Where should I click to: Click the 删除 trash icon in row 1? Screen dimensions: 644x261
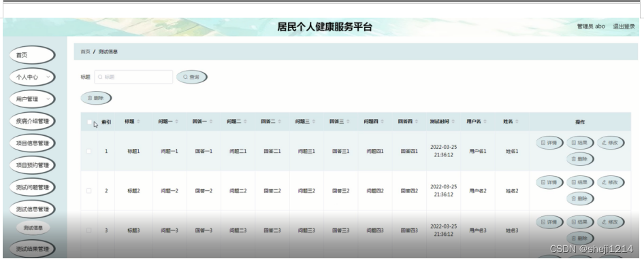click(x=573, y=159)
